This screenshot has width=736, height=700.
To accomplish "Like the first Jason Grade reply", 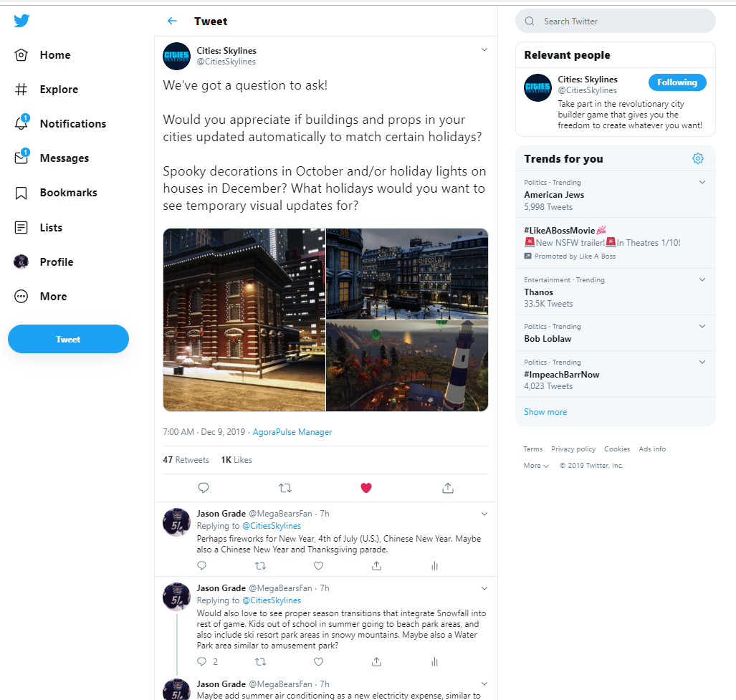I will pyautogui.click(x=318, y=566).
